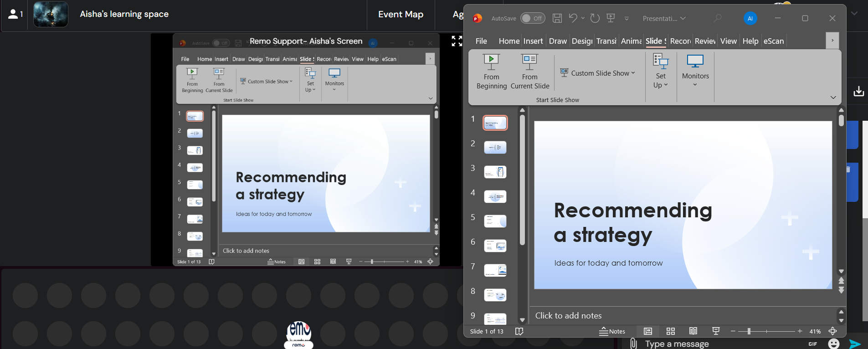Click the Save icon in title bar

[557, 18]
